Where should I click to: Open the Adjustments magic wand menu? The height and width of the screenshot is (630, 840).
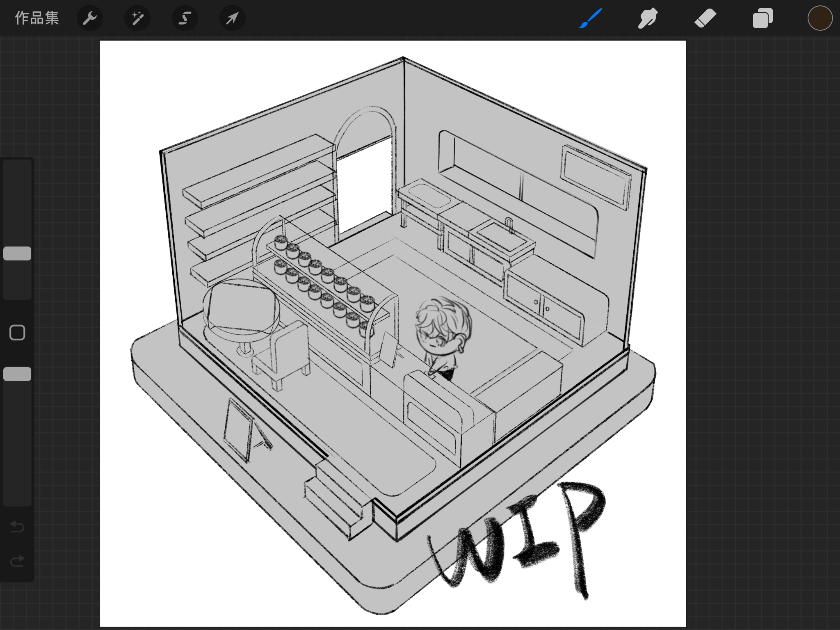coord(137,18)
